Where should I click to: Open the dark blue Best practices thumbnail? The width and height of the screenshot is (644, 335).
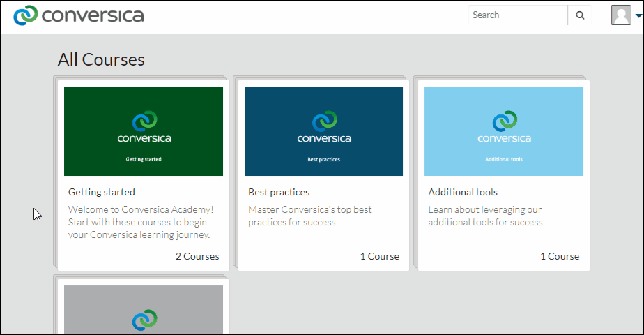(323, 131)
